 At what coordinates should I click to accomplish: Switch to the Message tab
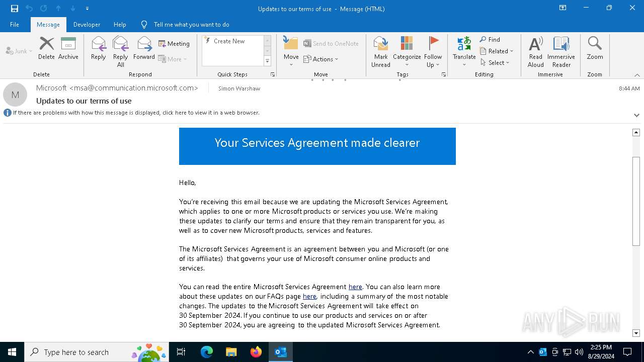(48, 25)
